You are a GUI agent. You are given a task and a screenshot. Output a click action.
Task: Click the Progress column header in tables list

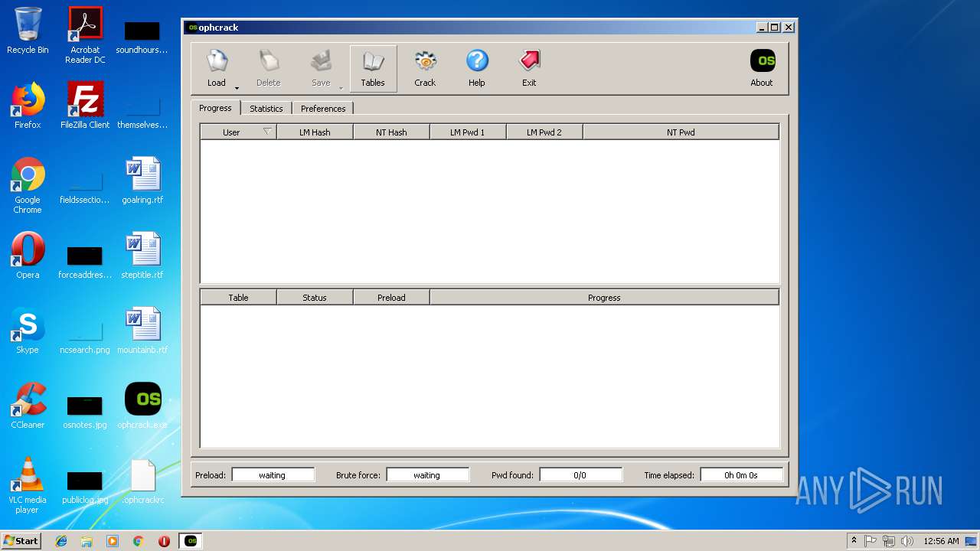click(604, 298)
